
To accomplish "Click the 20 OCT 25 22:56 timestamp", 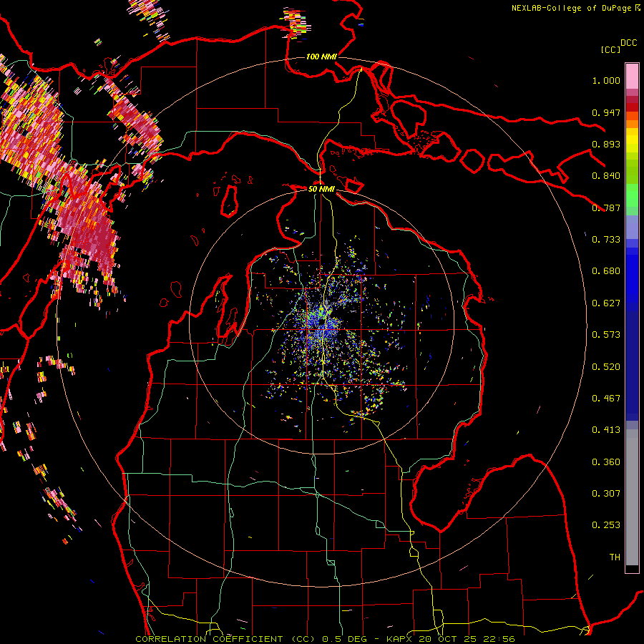I will [467, 639].
